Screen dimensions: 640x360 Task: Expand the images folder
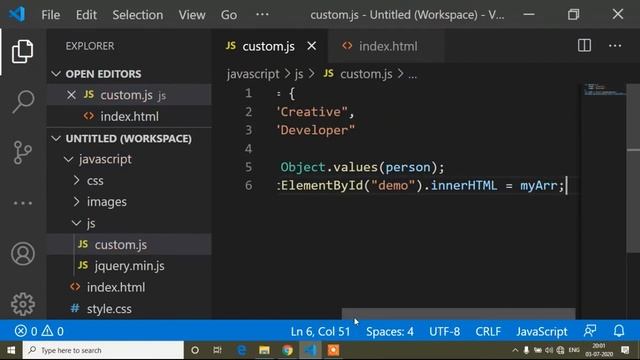[76, 201]
